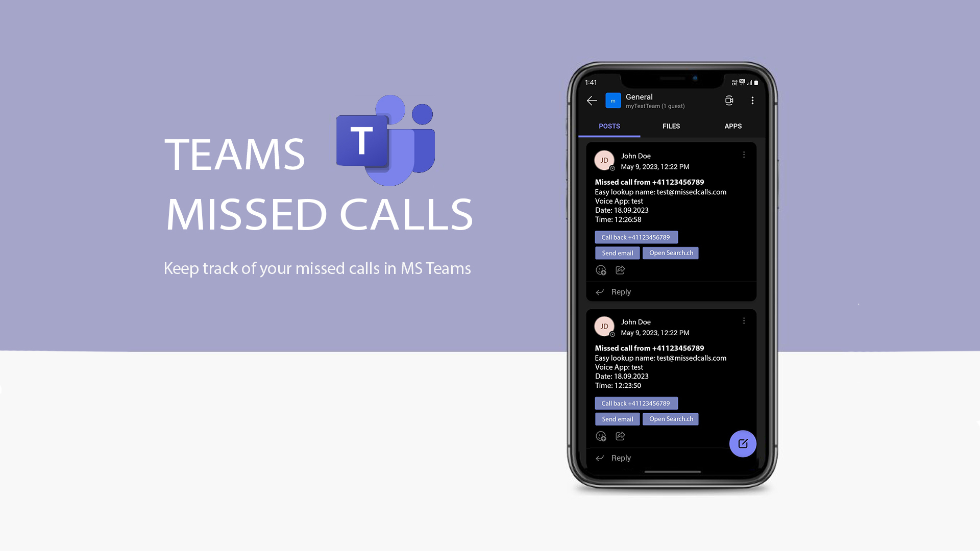Click the reaction emoji icon first post

pos(601,270)
